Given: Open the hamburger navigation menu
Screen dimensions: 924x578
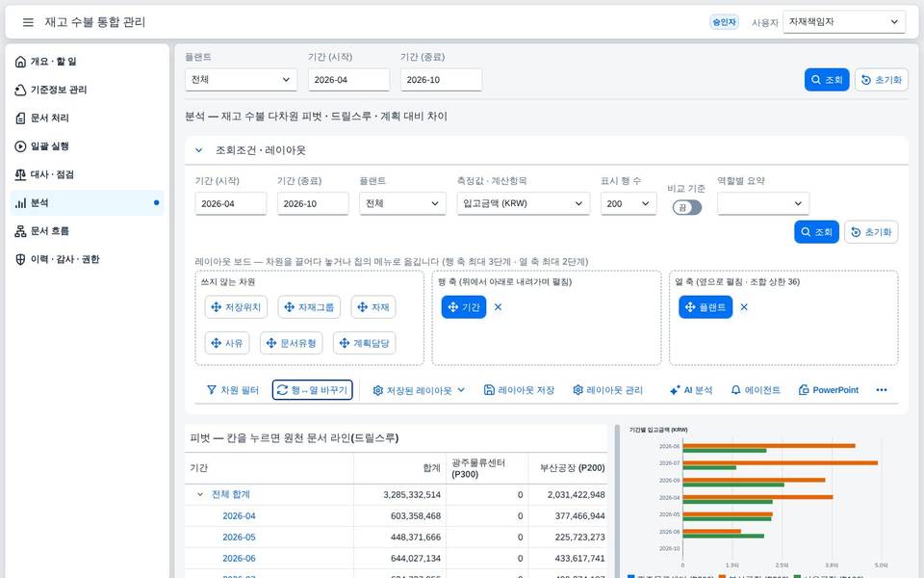Looking at the screenshot, I should 28,22.
